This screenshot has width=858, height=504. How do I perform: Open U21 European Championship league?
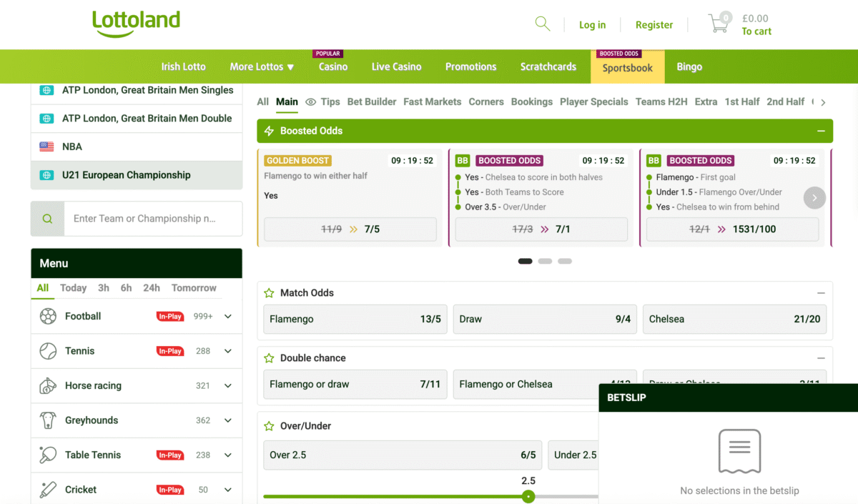coord(137,175)
